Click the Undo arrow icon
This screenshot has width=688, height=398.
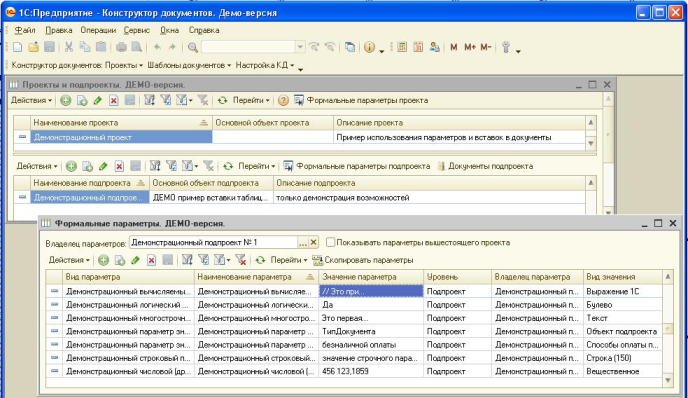click(x=157, y=47)
